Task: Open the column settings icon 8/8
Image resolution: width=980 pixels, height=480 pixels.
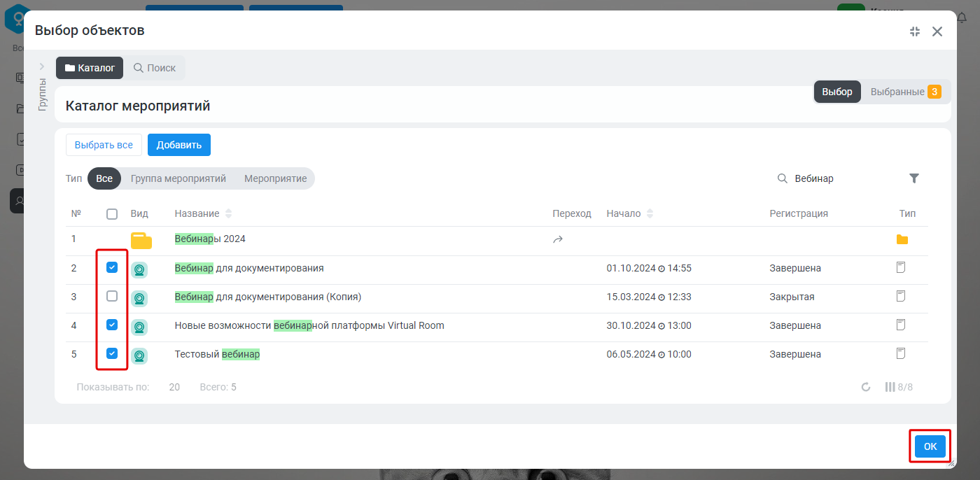Action: click(899, 387)
